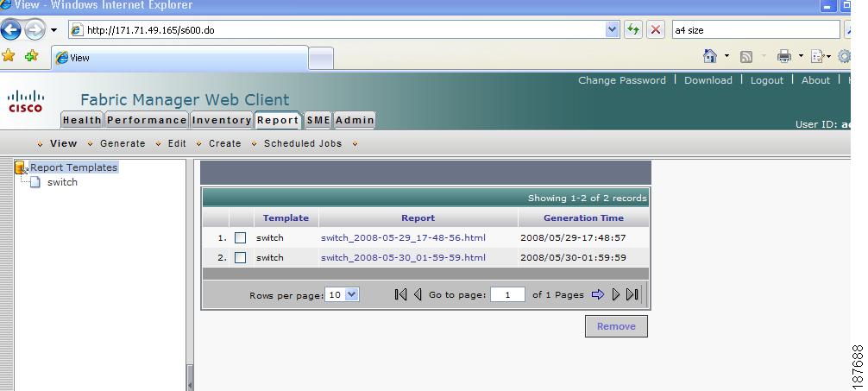The image size is (868, 391).
Task: Click the Print icon
Action: click(x=783, y=56)
